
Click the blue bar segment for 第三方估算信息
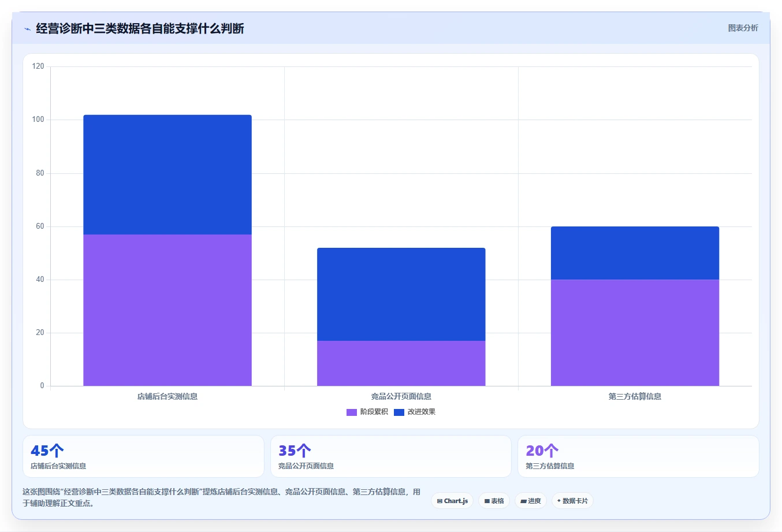(635, 253)
